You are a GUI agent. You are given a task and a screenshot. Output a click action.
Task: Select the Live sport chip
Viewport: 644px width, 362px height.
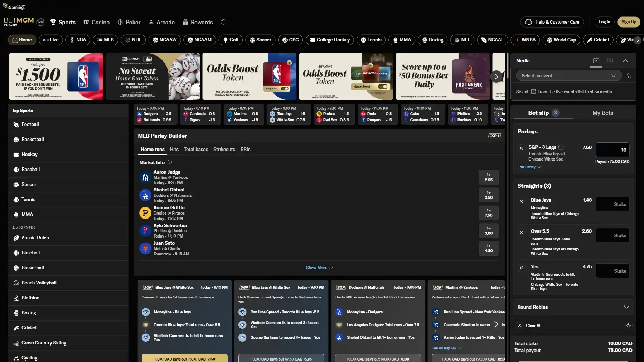pos(51,40)
